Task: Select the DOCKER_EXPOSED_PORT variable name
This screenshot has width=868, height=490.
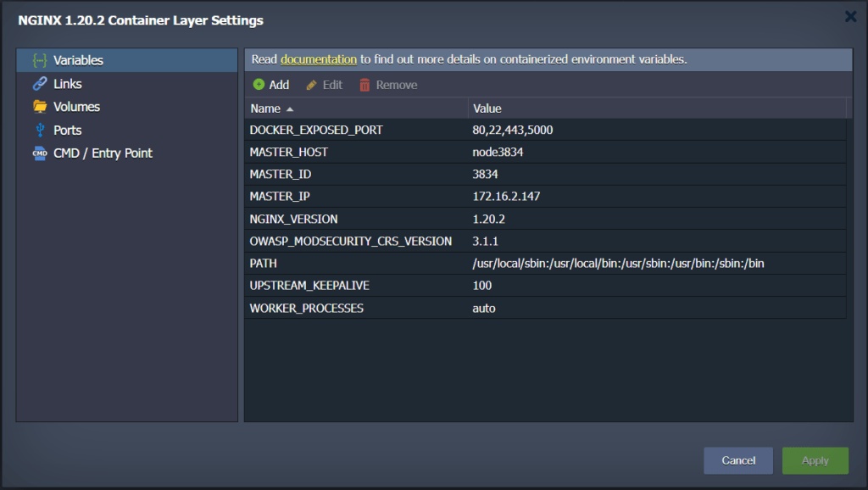Action: coord(316,130)
